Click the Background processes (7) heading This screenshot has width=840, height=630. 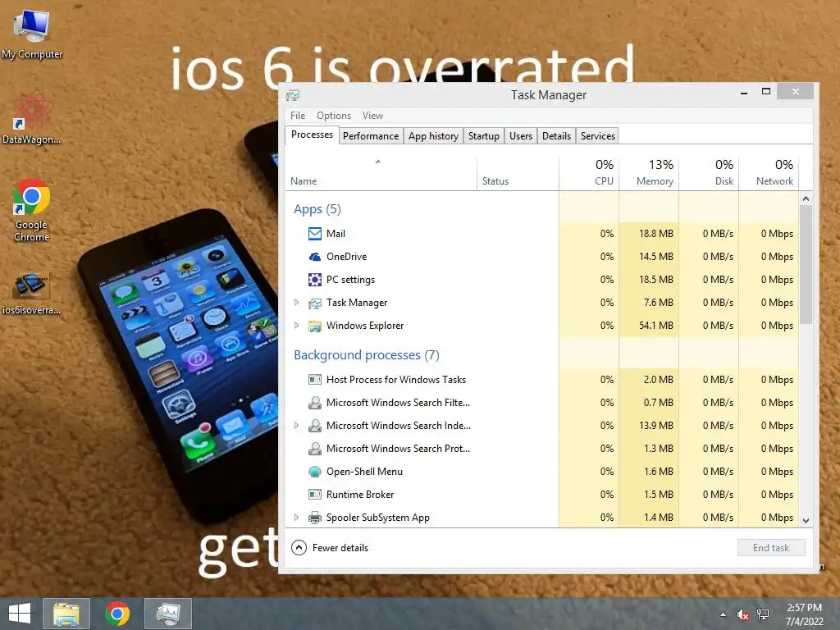click(x=367, y=355)
